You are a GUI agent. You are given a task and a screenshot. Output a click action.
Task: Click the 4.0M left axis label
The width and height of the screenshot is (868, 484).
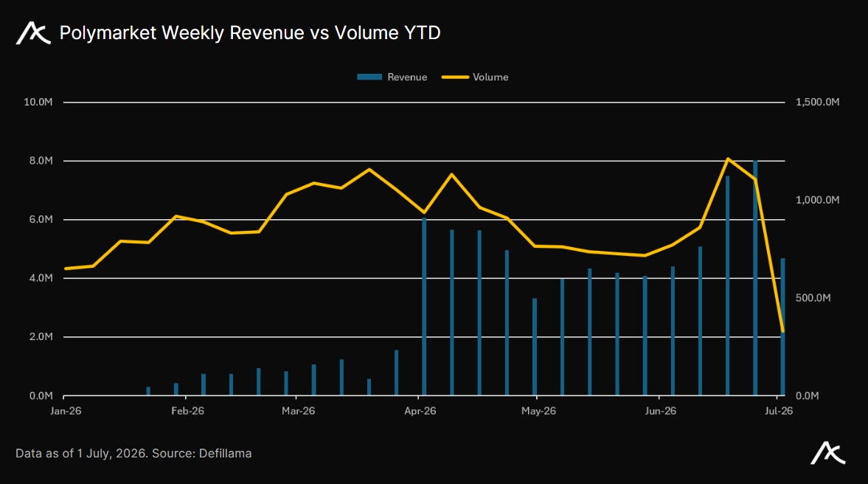pyautogui.click(x=41, y=278)
